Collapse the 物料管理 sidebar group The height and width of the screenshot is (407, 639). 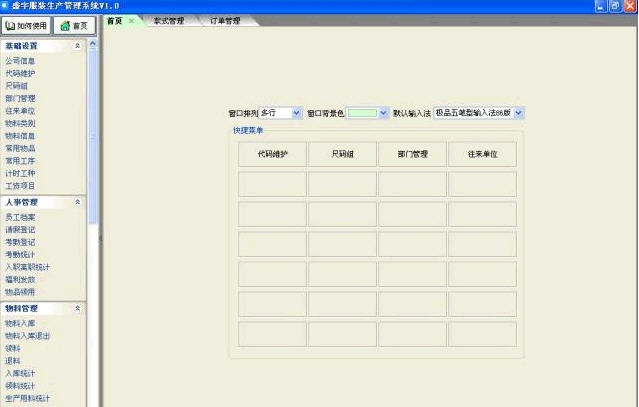click(77, 308)
